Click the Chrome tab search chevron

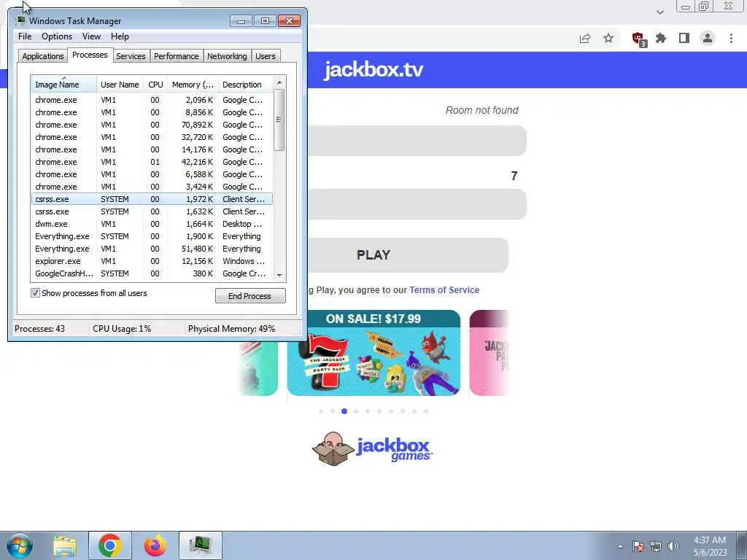[659, 12]
